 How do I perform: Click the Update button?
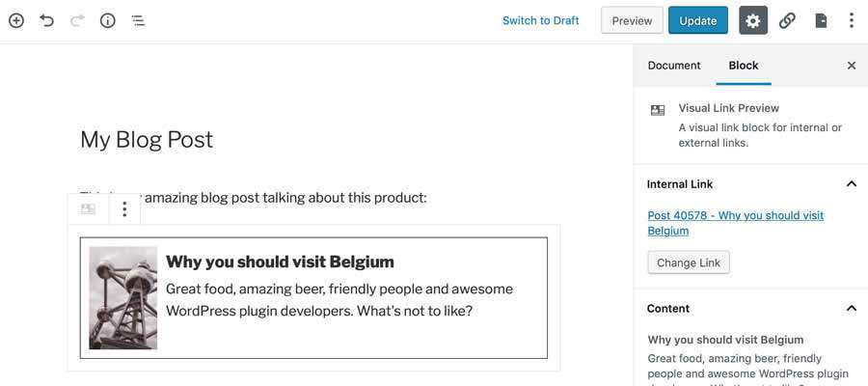698,20
